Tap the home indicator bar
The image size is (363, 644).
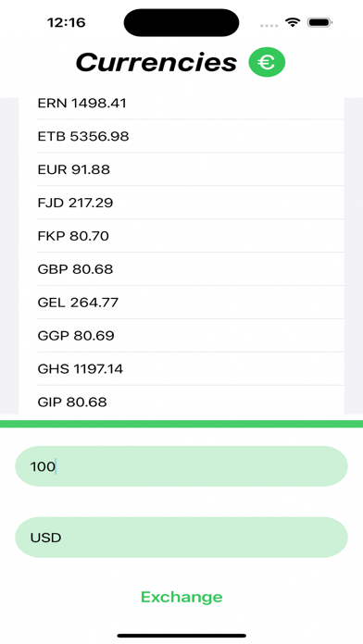point(181,636)
